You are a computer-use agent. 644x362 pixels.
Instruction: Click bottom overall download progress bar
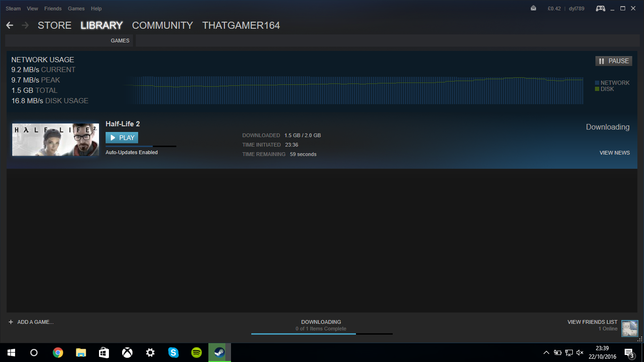coord(322,334)
